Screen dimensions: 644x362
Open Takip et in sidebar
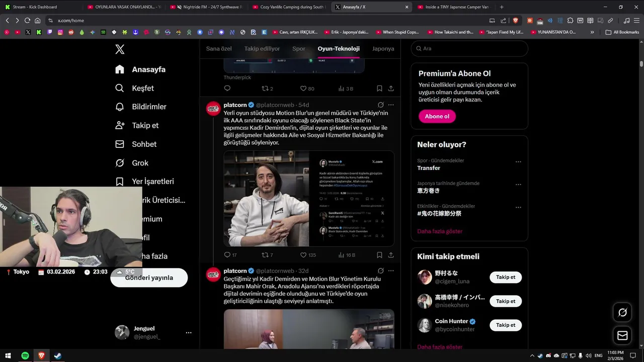137,125
